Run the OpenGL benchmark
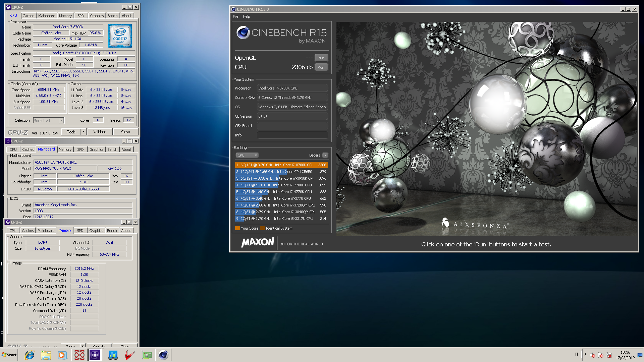This screenshot has height=362, width=644. pyautogui.click(x=321, y=58)
